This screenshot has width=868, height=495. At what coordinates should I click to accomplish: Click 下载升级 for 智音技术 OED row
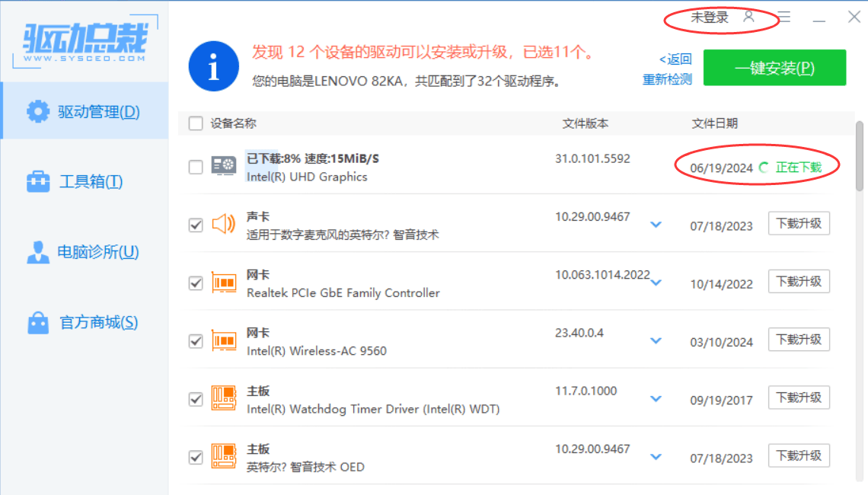[x=799, y=456]
